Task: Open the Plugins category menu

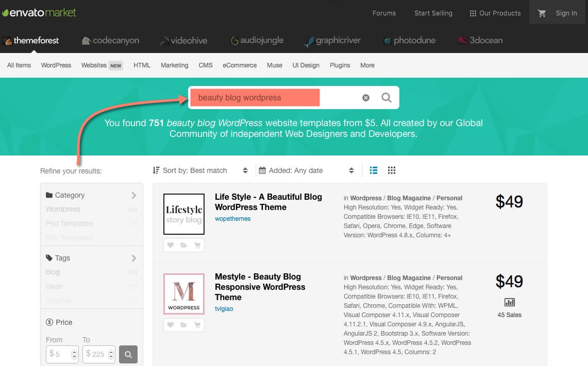Action: tap(340, 65)
